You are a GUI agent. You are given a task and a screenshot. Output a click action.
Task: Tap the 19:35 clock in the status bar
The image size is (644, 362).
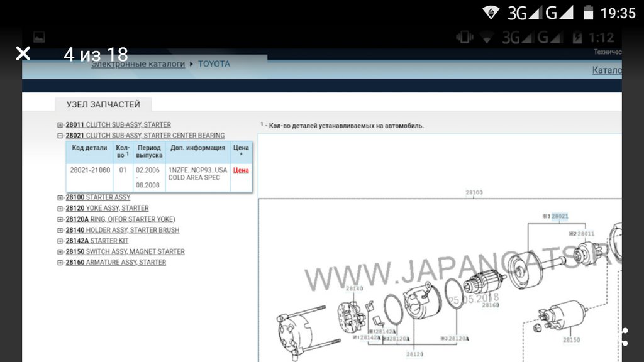point(618,13)
